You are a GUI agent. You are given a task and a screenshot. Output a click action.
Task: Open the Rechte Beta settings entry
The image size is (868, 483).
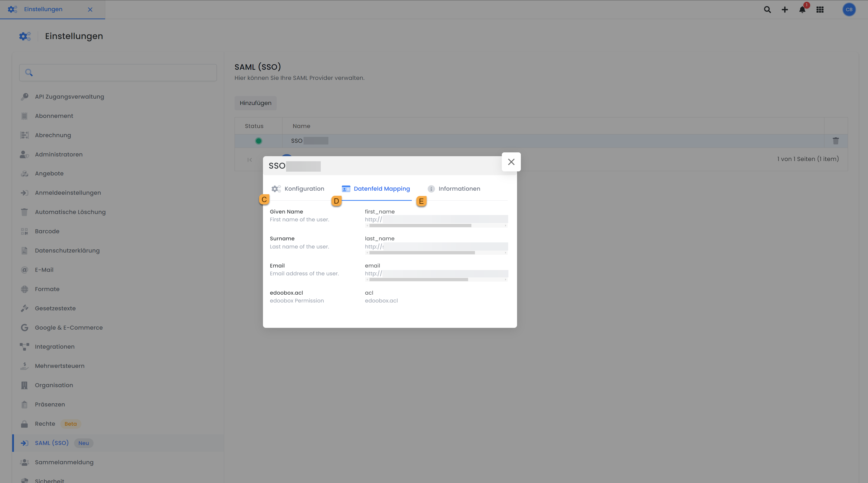45,424
